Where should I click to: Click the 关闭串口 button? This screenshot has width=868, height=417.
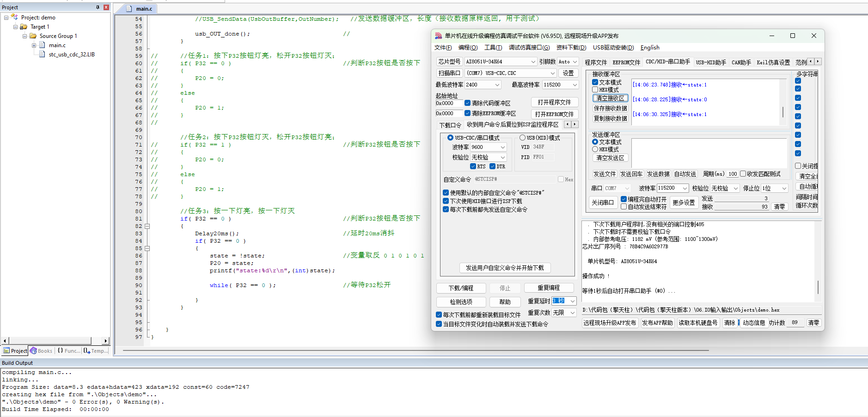[603, 202]
